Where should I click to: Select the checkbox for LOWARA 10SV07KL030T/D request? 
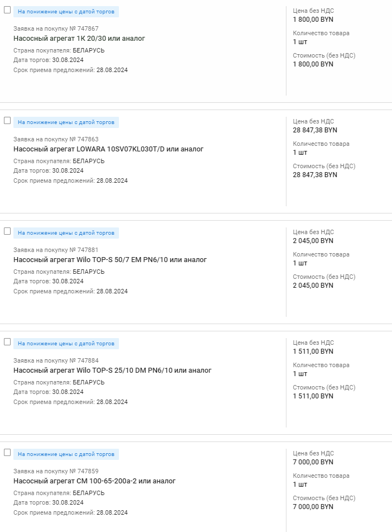click(x=7, y=120)
